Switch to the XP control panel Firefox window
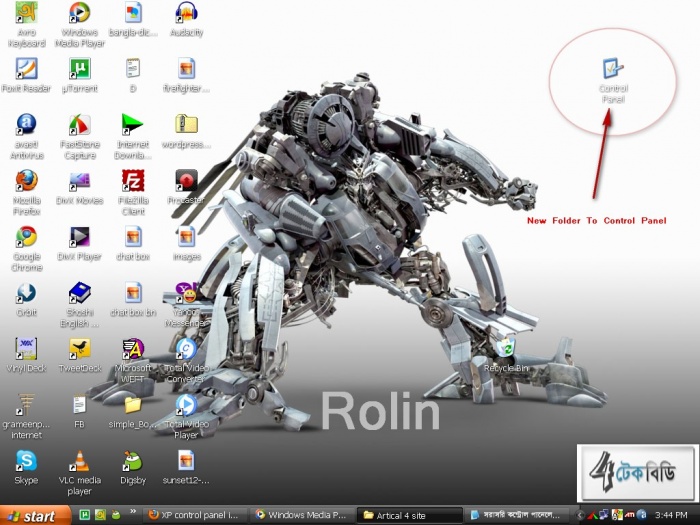Image resolution: width=700 pixels, height=525 pixels. tap(195, 515)
